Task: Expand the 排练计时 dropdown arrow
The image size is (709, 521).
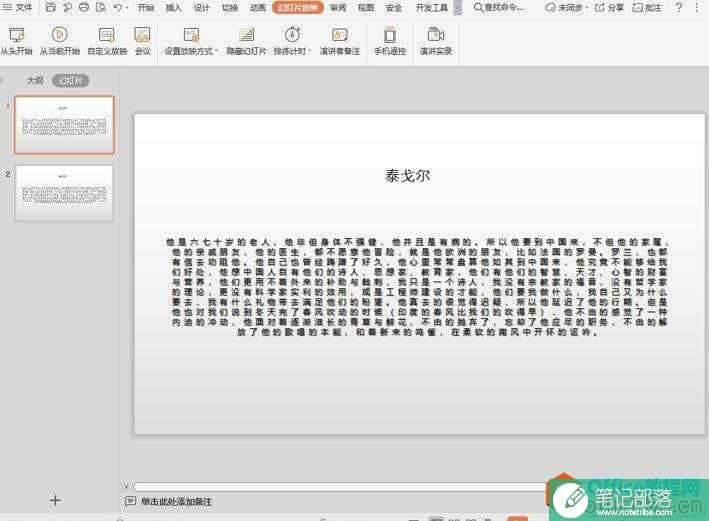Action: pyautogui.click(x=310, y=51)
